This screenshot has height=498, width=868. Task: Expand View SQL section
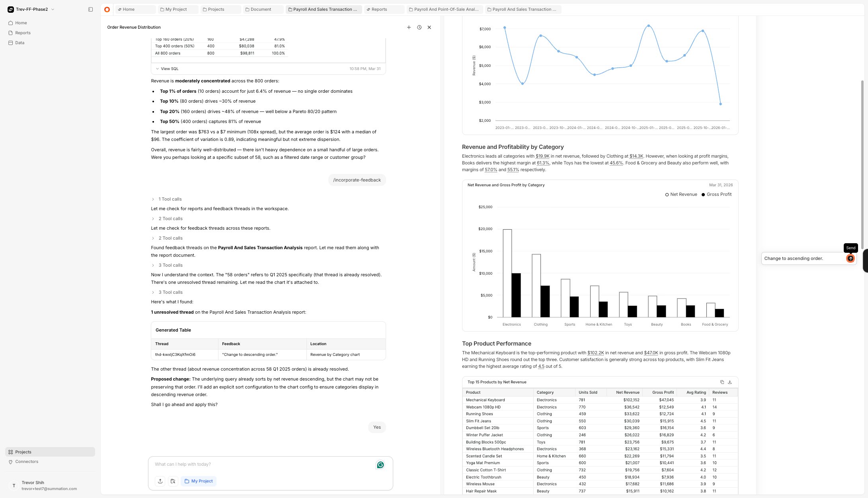167,68
